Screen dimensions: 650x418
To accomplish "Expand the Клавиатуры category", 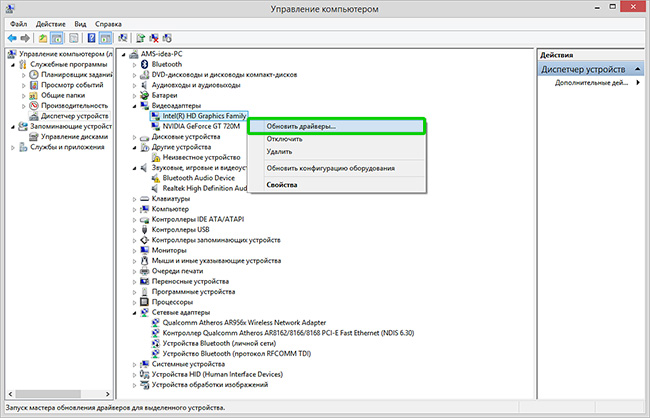I will tap(134, 199).
